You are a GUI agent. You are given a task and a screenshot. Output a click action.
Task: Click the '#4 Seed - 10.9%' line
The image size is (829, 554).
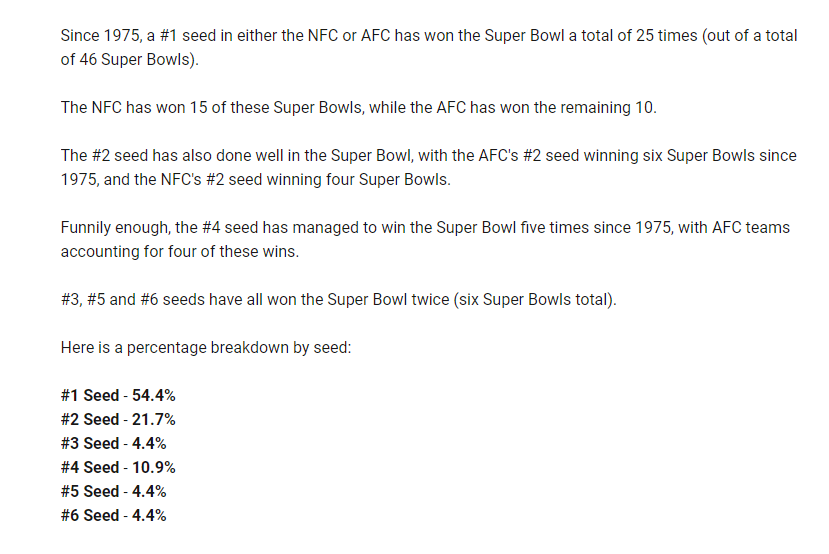click(118, 467)
